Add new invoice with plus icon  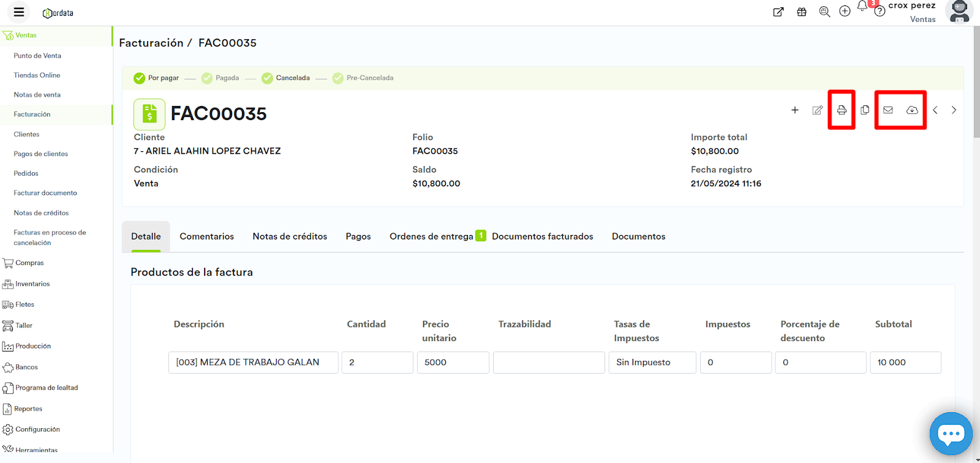(x=794, y=110)
